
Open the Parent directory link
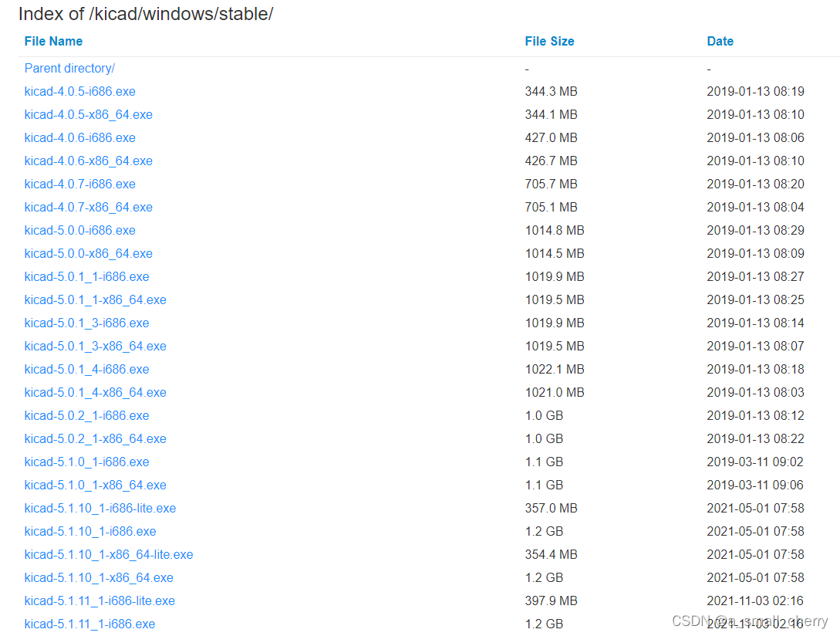tap(69, 69)
